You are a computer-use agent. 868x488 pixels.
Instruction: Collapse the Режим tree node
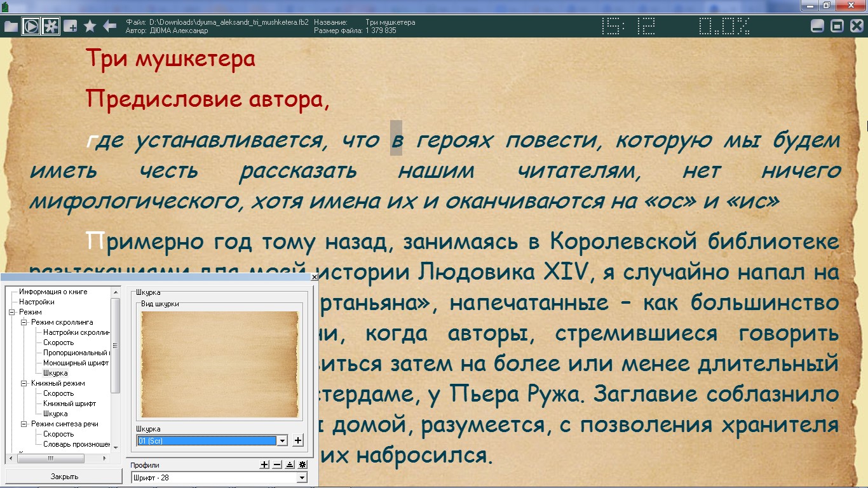(x=12, y=312)
